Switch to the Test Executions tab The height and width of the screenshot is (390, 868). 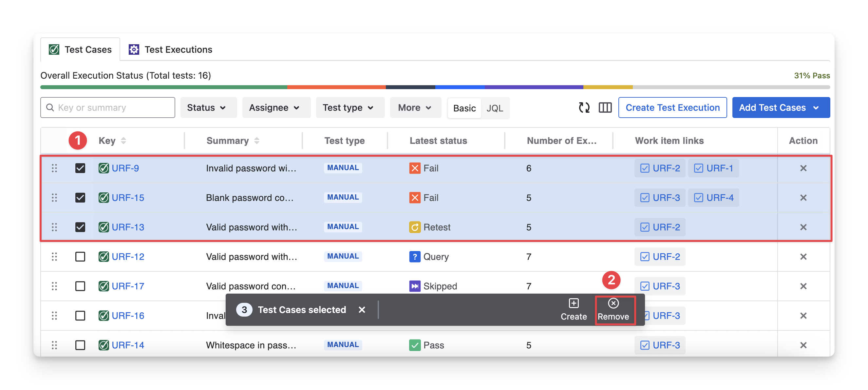[171, 49]
